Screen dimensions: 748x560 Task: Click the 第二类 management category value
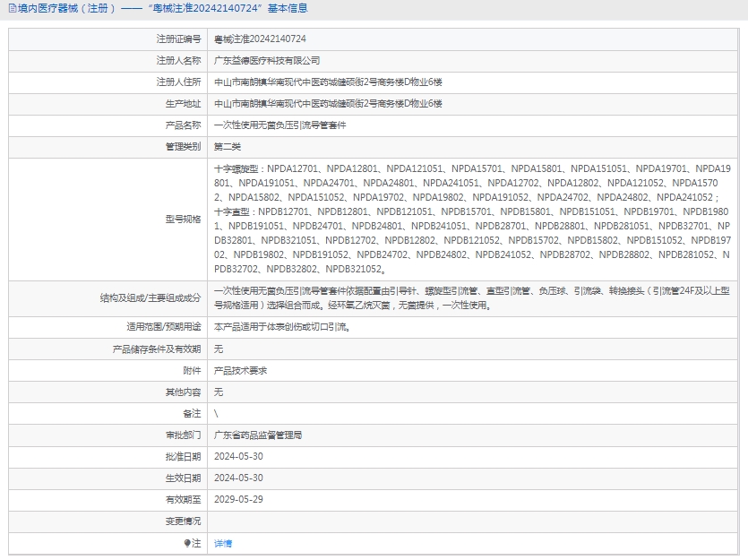pos(228,147)
